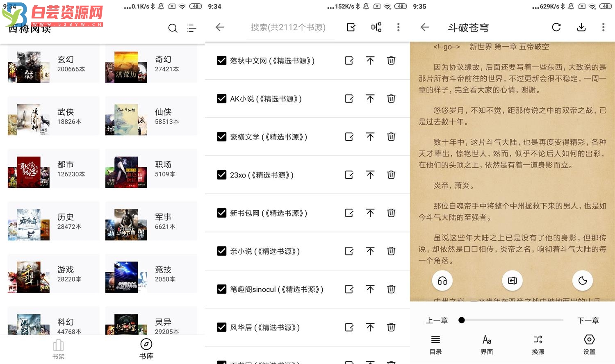
Task: Click the chapter progress slider handle
Action: click(x=462, y=320)
